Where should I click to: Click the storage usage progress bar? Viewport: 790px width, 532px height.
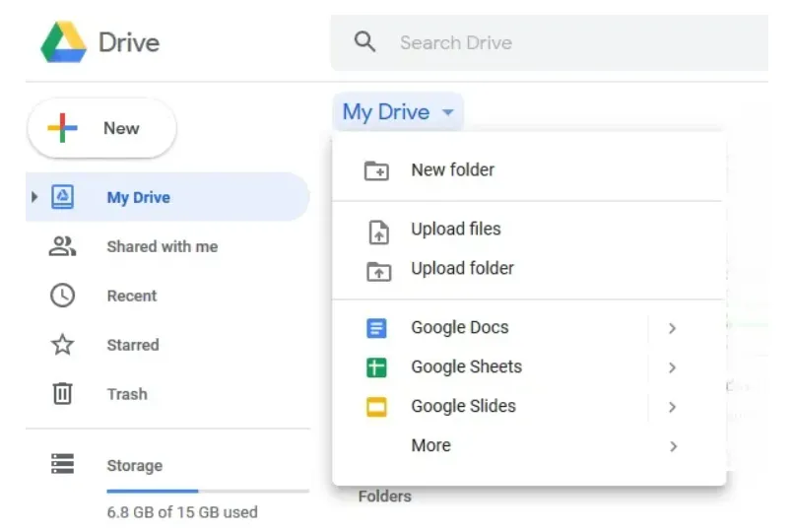pos(208,491)
